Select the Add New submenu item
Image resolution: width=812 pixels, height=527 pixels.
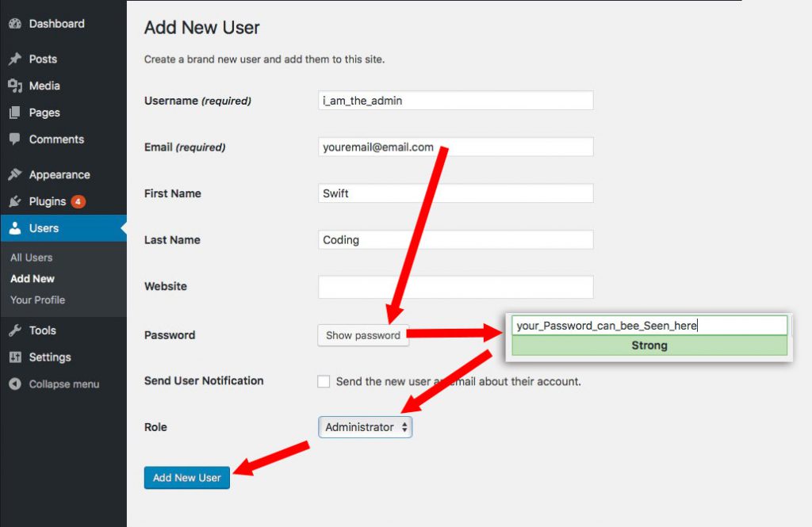point(33,279)
